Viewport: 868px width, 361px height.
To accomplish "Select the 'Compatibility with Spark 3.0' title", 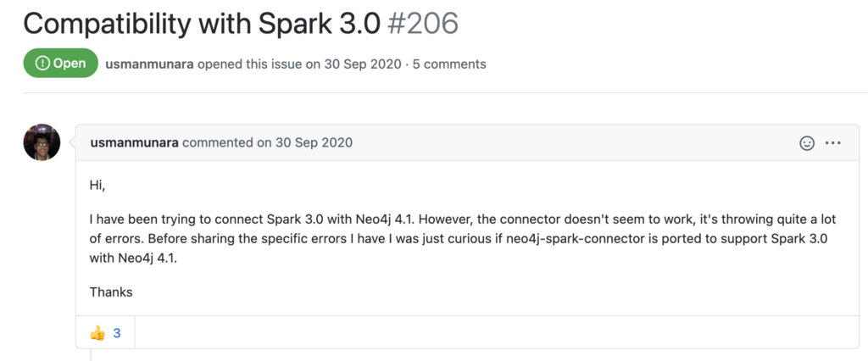I will click(202, 23).
